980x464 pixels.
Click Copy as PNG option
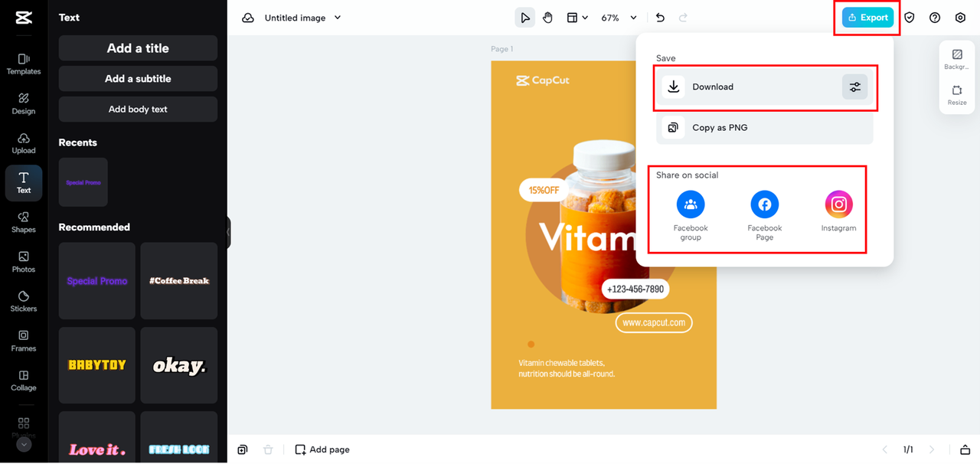click(764, 128)
